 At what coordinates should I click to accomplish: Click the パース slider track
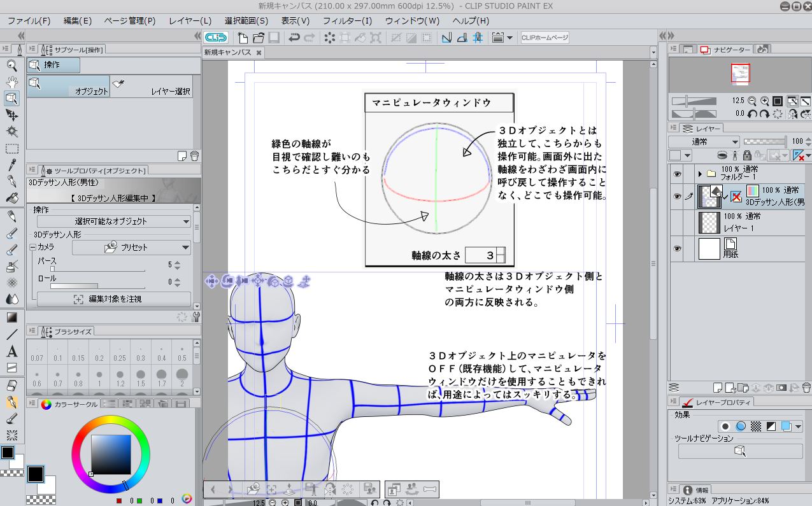[x=98, y=270]
